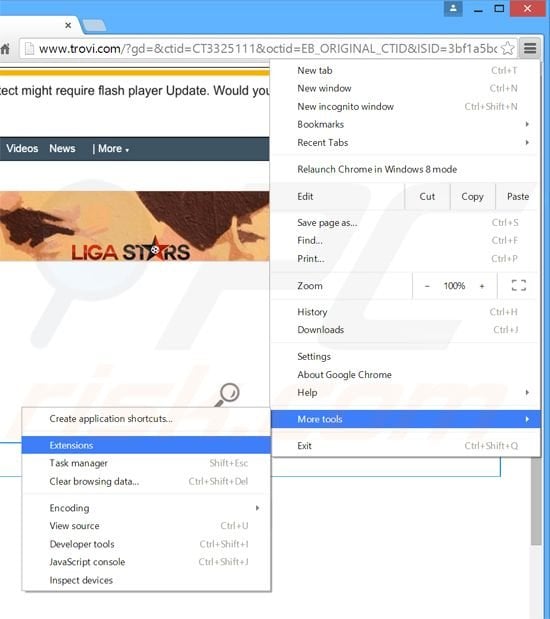Select Find... menu item

[x=405, y=240]
